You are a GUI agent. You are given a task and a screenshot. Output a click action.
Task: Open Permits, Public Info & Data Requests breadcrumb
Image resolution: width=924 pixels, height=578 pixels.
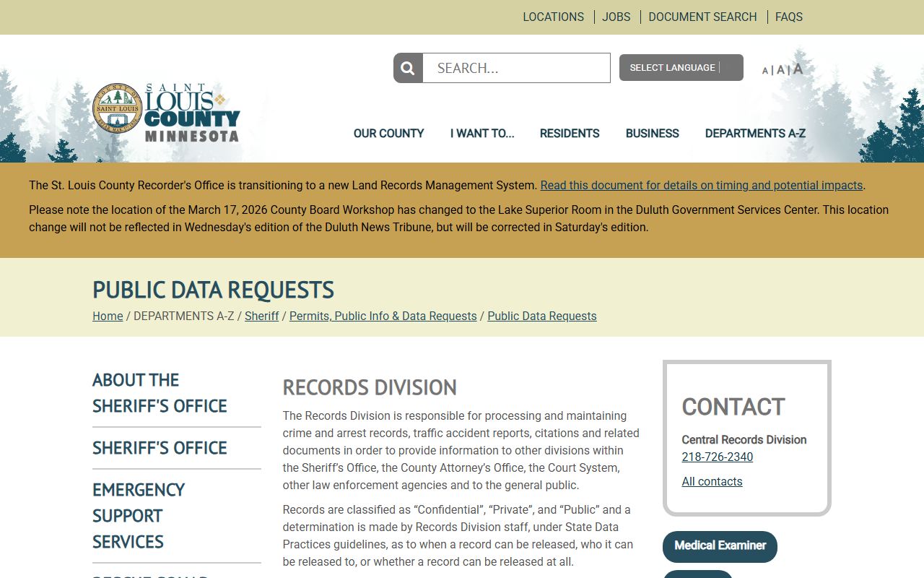[383, 316]
